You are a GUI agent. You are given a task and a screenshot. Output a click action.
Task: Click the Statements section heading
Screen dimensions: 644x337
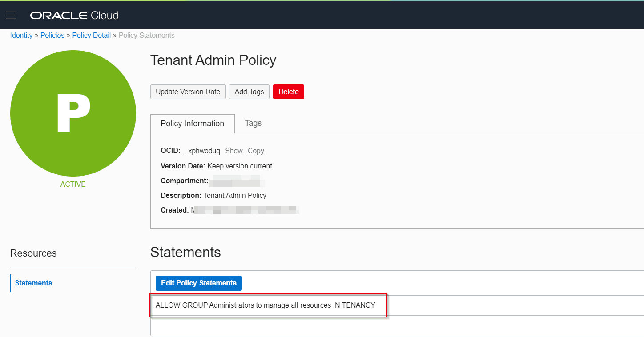[x=185, y=252]
